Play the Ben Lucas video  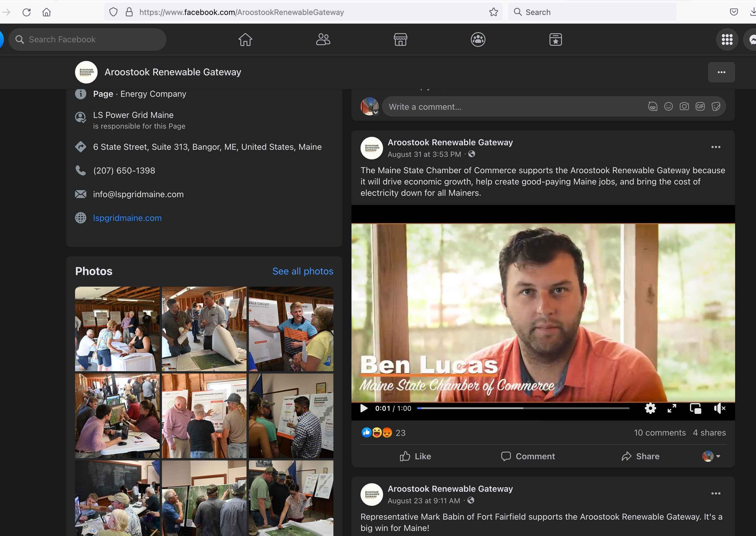(364, 408)
